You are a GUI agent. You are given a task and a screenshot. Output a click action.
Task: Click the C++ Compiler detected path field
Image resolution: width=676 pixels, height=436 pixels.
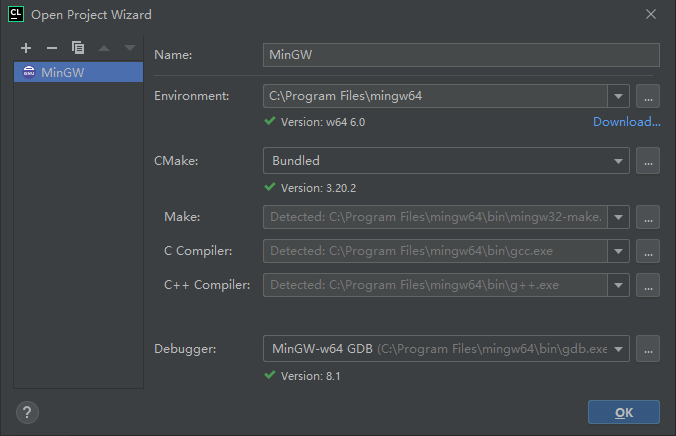(435, 285)
